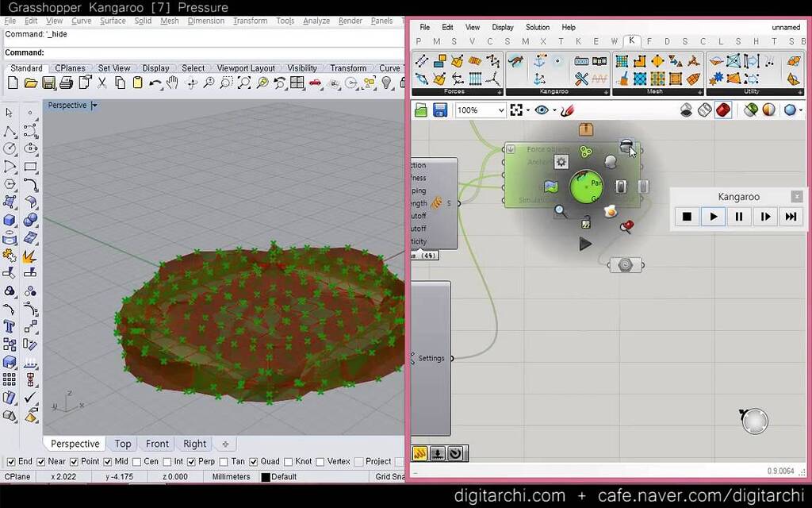The width and height of the screenshot is (812, 508).
Task: Click the paintbrush mesh icon in Mesh panel
Action: 623,79
